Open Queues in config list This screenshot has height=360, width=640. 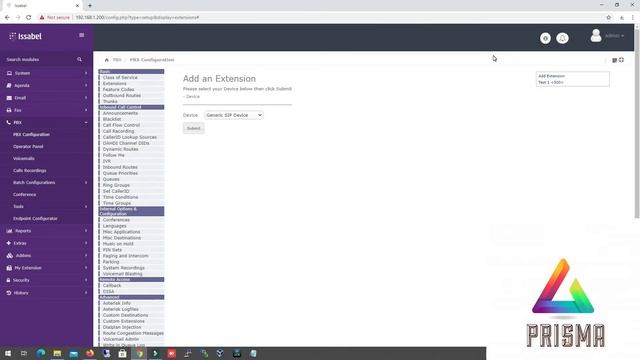(x=111, y=179)
